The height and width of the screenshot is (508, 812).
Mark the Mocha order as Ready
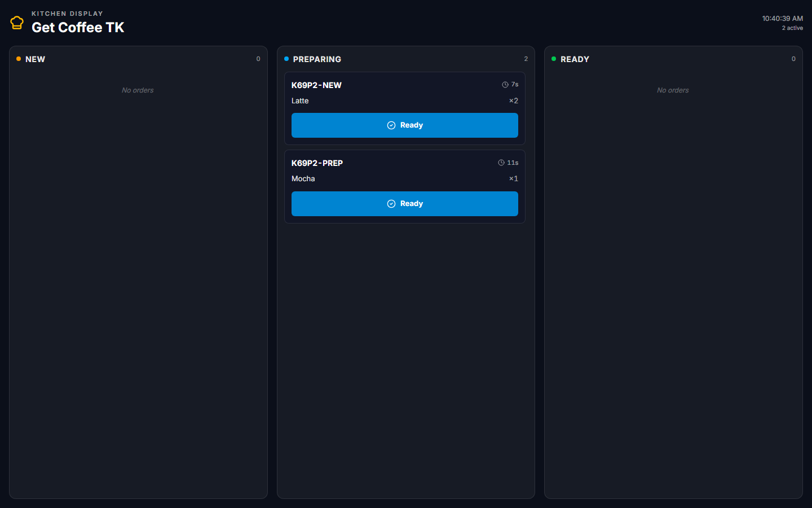click(x=404, y=204)
